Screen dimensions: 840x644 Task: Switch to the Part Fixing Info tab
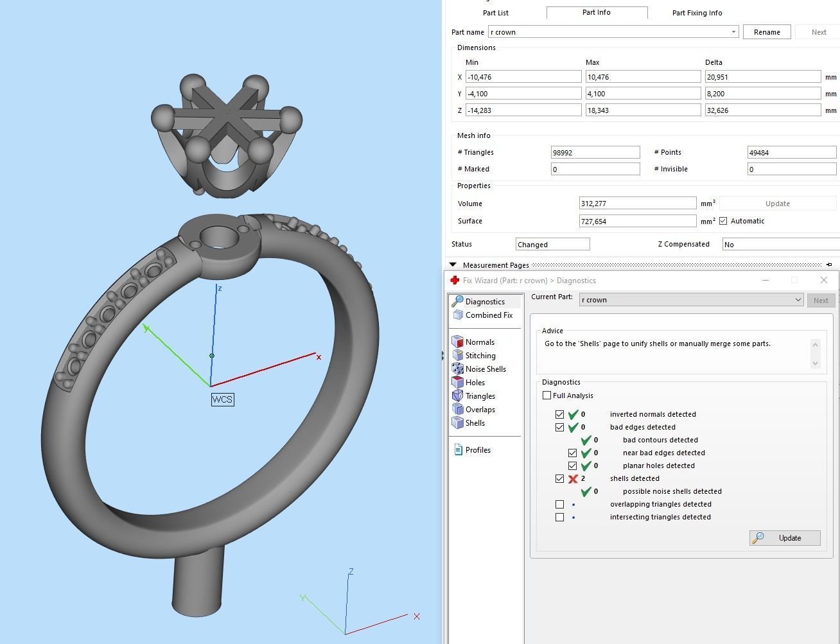(697, 13)
